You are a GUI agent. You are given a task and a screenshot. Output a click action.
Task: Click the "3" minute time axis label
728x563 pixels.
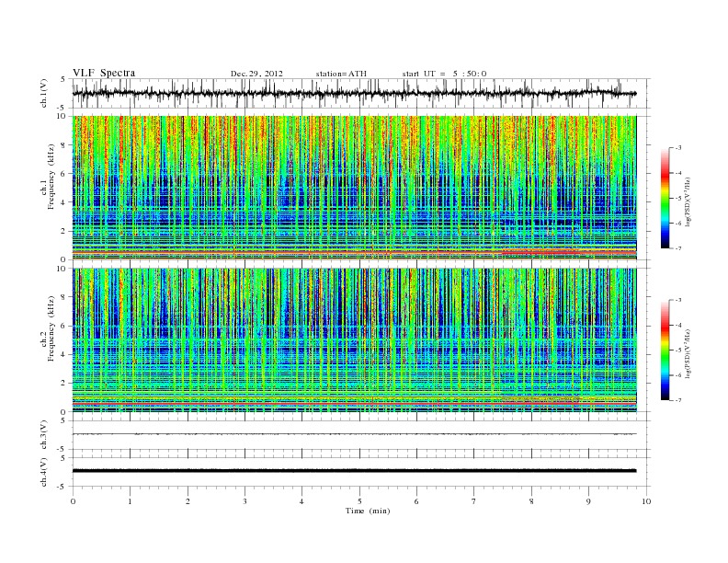245,501
